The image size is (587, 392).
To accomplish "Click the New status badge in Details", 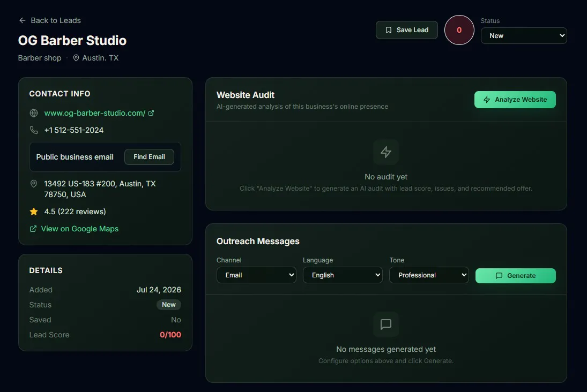I will 168,305.
